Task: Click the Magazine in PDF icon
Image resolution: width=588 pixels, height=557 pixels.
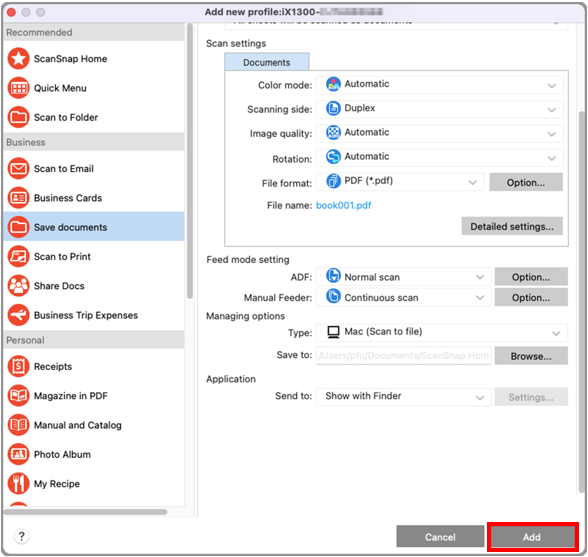Action: [18, 396]
